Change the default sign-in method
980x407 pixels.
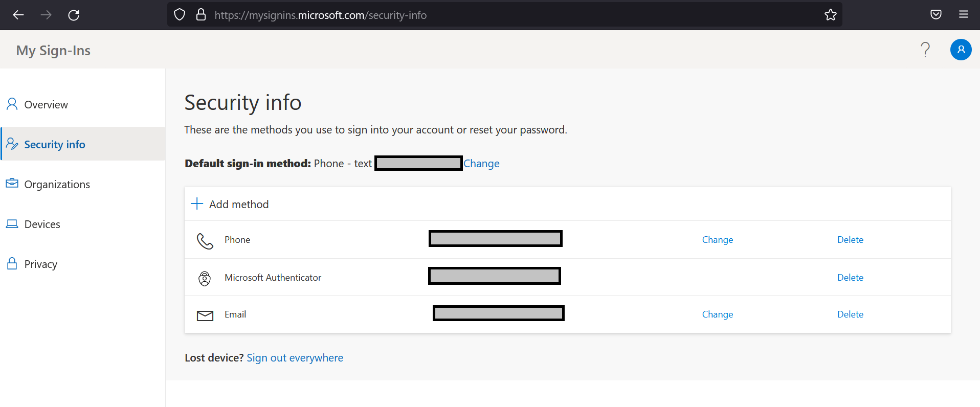[x=481, y=164]
